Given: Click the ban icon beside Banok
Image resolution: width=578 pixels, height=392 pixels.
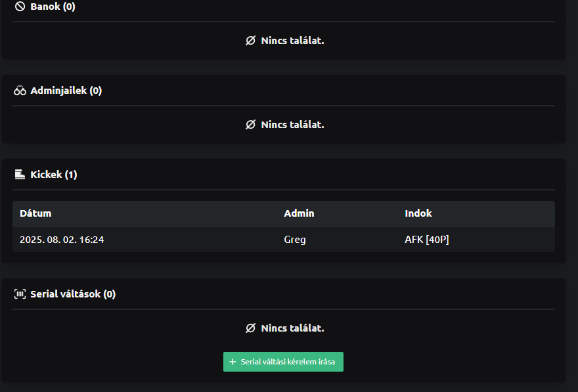Looking at the screenshot, I should tap(20, 7).
